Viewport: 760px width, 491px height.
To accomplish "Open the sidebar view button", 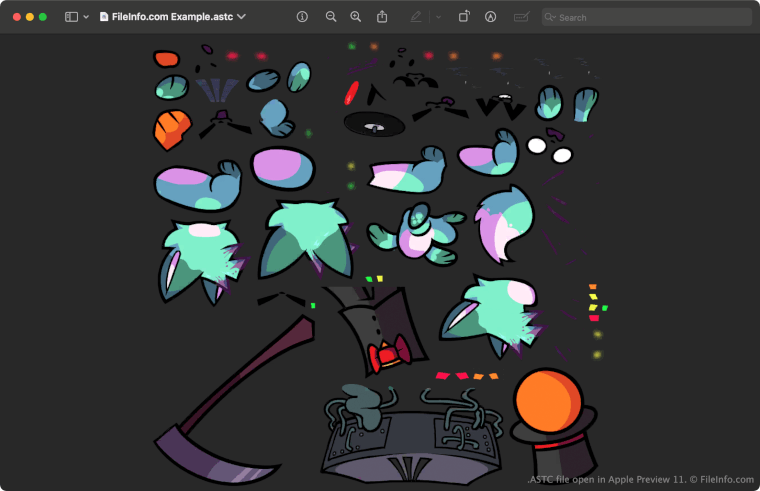I will [x=71, y=17].
